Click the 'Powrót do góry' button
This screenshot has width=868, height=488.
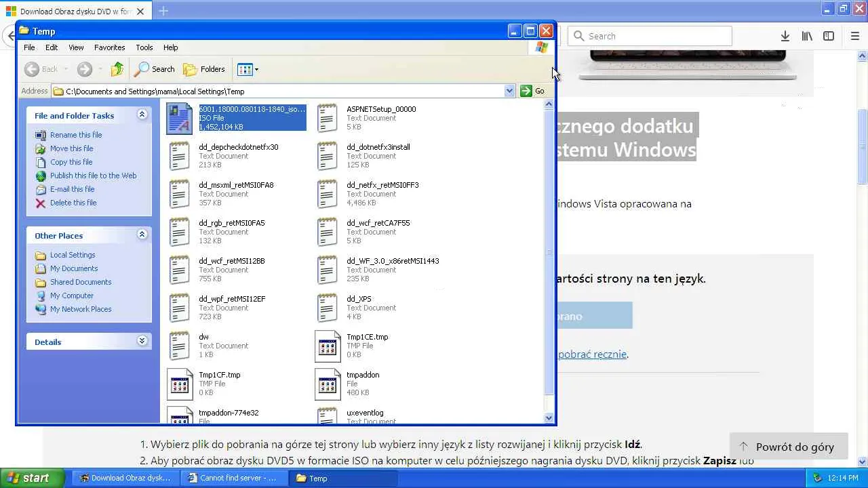tap(789, 447)
